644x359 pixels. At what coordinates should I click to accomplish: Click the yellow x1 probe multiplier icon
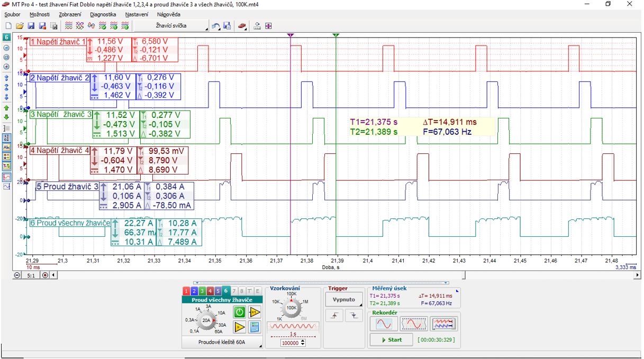point(254,312)
